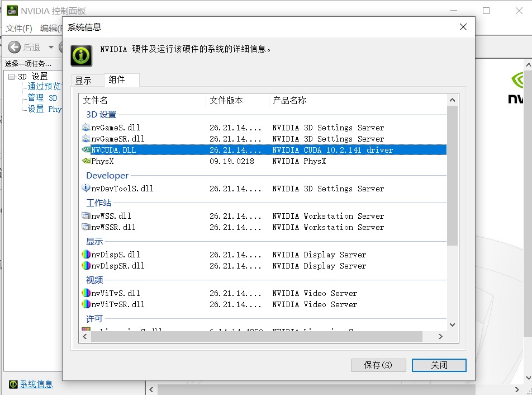Select the nvDevToolS.dll row name
Screen dimensions: 532x395
122,188
